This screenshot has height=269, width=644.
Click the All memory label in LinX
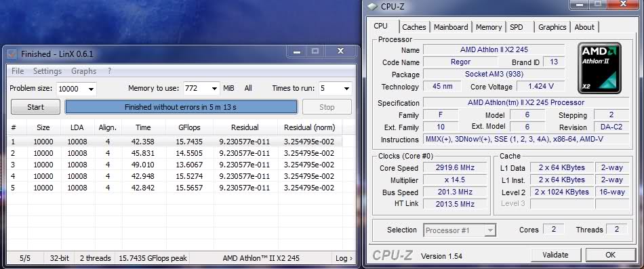pos(248,88)
